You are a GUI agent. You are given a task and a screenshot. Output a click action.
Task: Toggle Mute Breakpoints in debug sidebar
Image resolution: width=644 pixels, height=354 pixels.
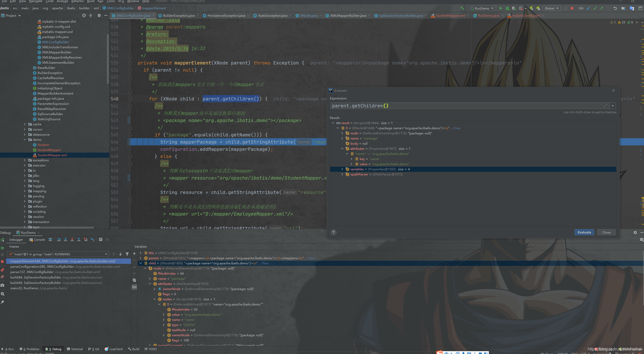click(2, 277)
